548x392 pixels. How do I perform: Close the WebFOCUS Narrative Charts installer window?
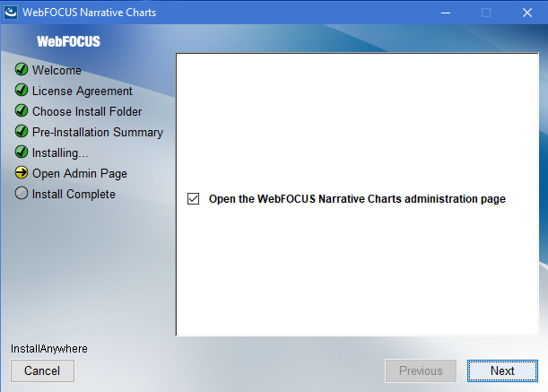coord(527,13)
